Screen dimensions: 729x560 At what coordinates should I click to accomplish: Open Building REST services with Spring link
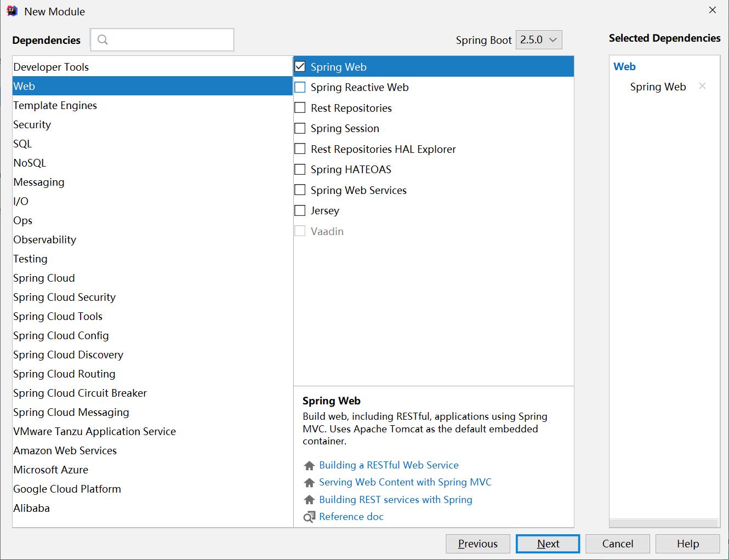395,500
